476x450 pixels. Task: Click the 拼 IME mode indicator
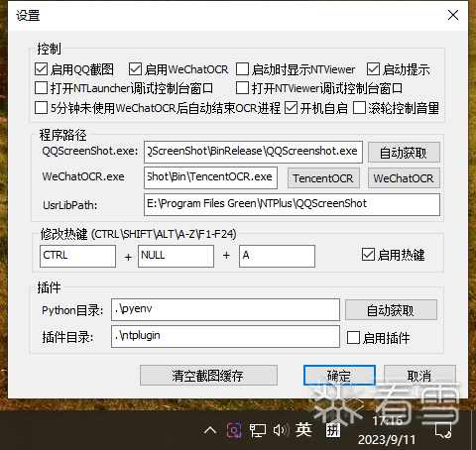[x=332, y=430]
